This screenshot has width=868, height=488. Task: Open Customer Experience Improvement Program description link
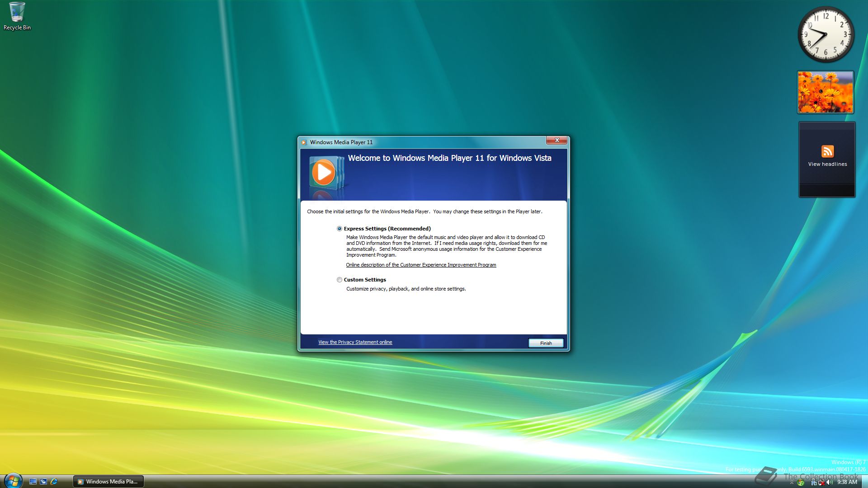coord(421,265)
